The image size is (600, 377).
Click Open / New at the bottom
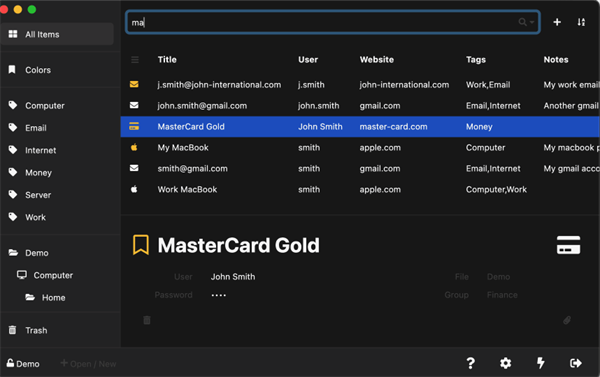[x=88, y=364]
